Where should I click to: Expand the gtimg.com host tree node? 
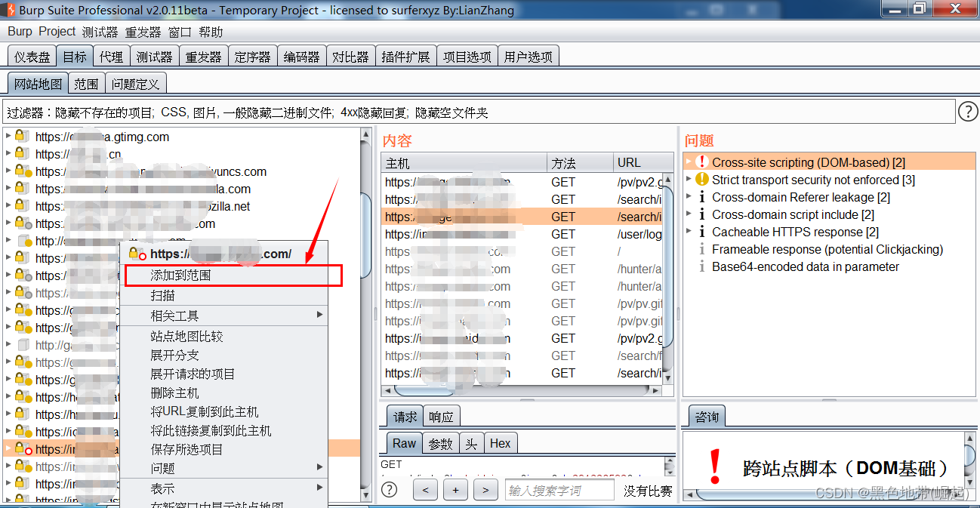(x=8, y=137)
